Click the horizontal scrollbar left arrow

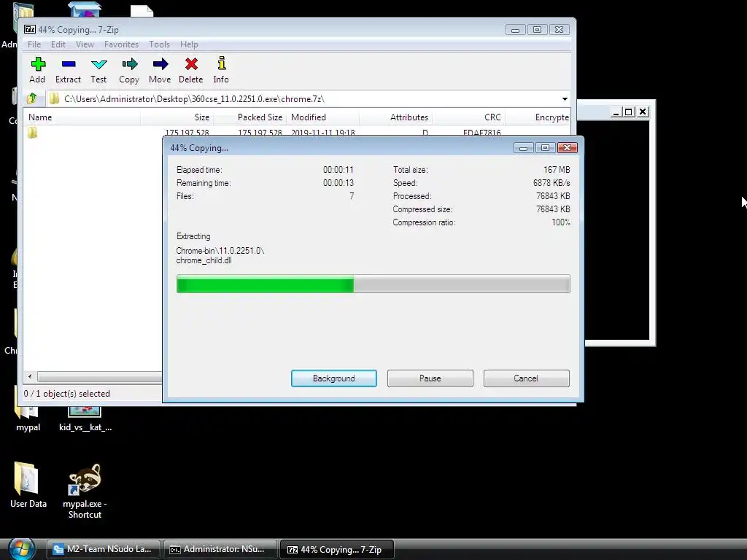30,377
